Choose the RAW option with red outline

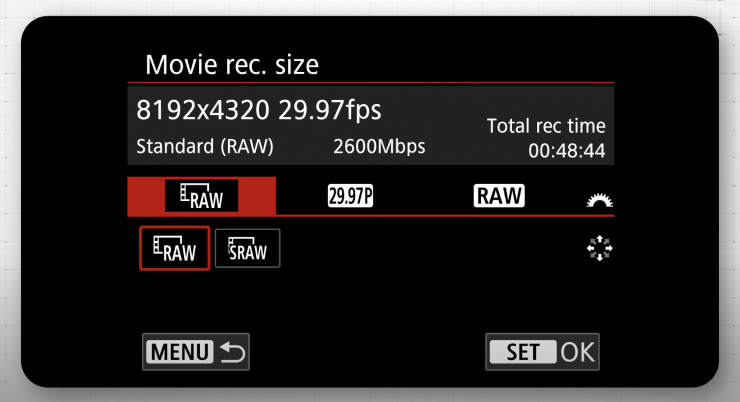[175, 248]
